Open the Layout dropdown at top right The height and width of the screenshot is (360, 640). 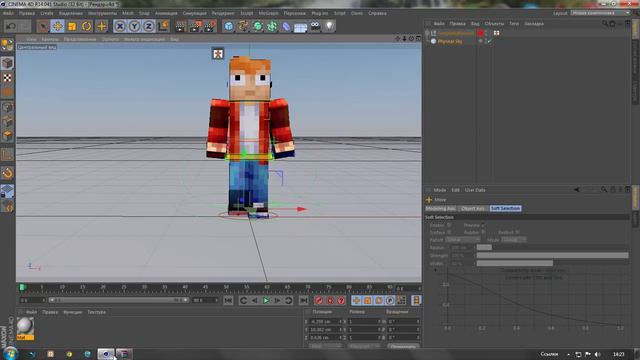click(600, 13)
